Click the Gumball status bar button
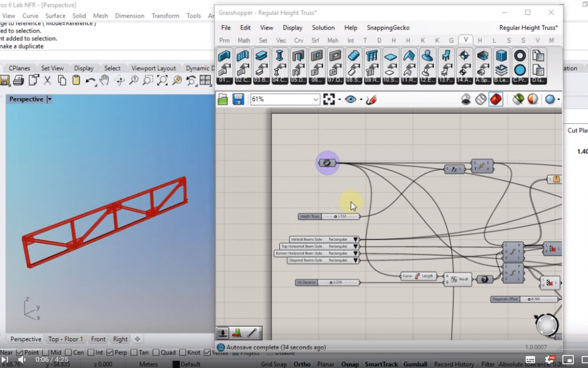Screen dimensions: 588x368 pyautogui.click(x=414, y=364)
